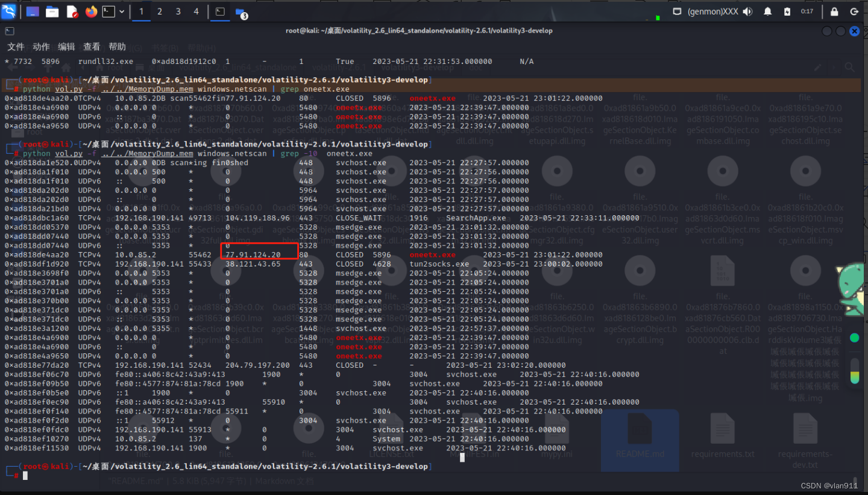Click the network connection icon in the panel
The width and height of the screenshot is (868, 495).
coord(678,11)
